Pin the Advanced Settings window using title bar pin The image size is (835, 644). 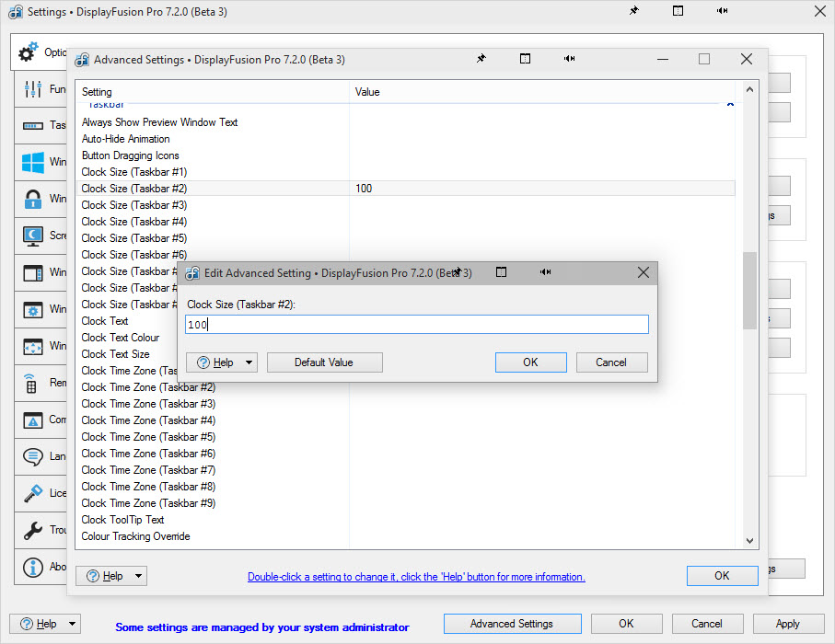pos(481,59)
